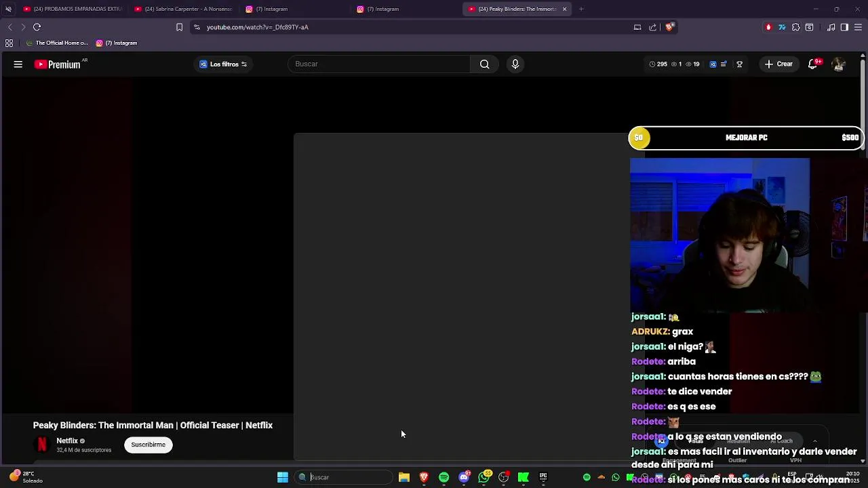The width and height of the screenshot is (868, 488).
Task: Go forward with the browser forward arrow
Action: 23,27
